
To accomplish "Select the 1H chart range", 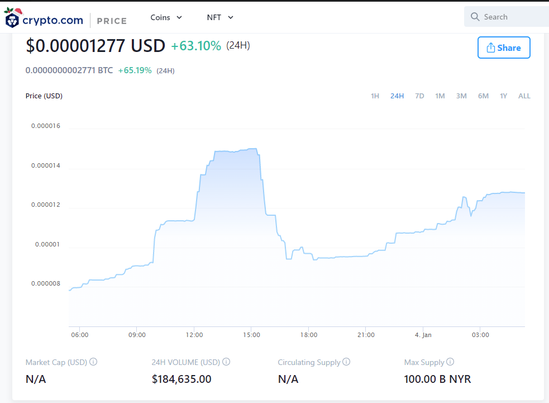I will pos(375,96).
